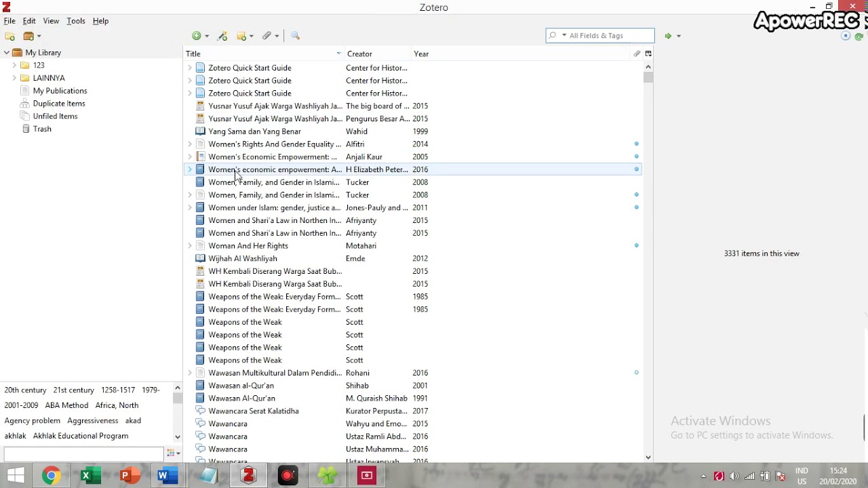The height and width of the screenshot is (488, 868).
Task: Open the search mode dropdown arrow
Action: 564,36
